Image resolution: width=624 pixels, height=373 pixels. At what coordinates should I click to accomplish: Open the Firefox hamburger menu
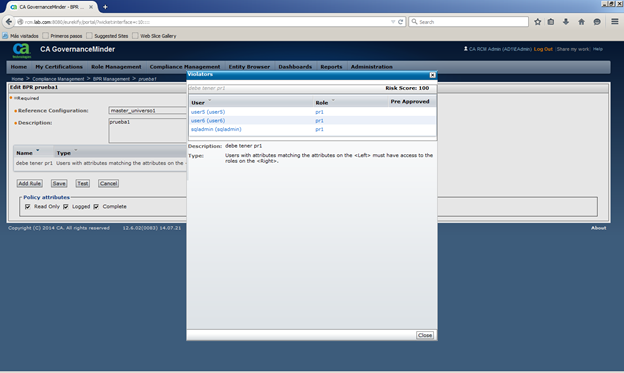[x=614, y=21]
